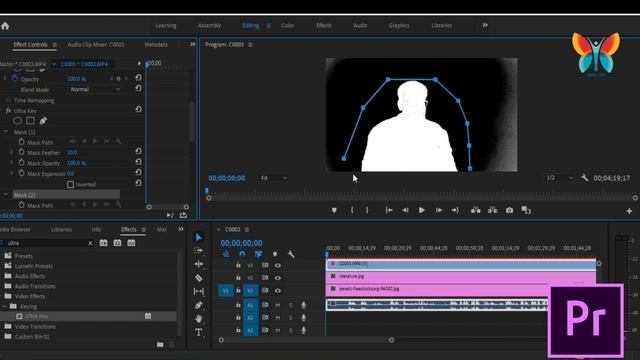
Task: Select the ellipse mask tool under Ultra Key
Action: tap(17, 121)
